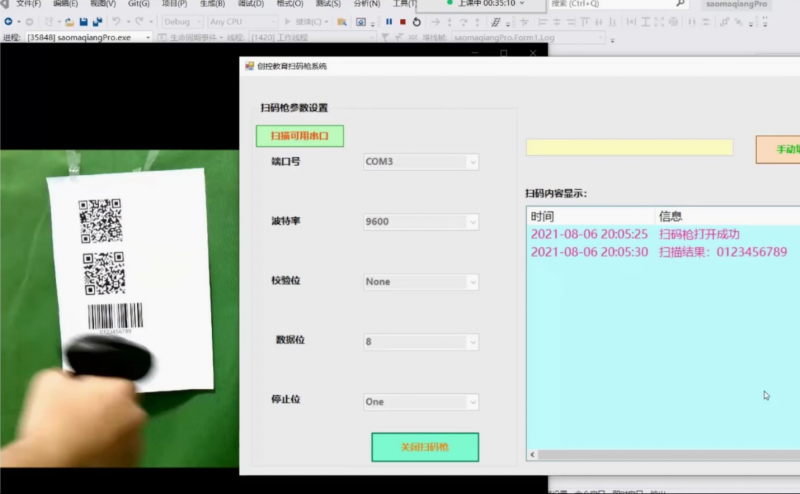Viewport: 800px width, 494px height.
Task: Click the red Stop Debugging icon
Action: 403,22
